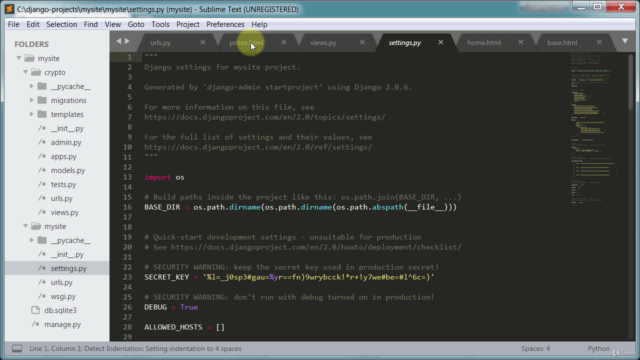Open the Help menu
This screenshot has width=640, height=360.
pyautogui.click(x=259, y=24)
